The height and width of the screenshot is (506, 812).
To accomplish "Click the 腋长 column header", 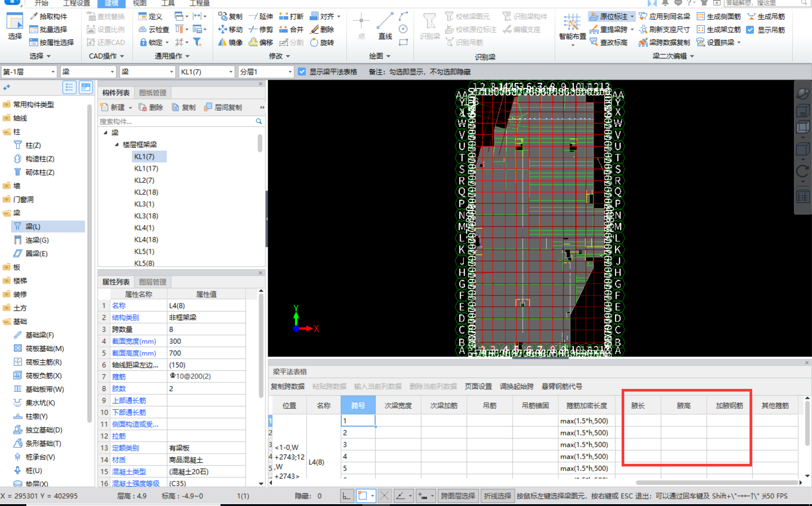I will [x=638, y=405].
